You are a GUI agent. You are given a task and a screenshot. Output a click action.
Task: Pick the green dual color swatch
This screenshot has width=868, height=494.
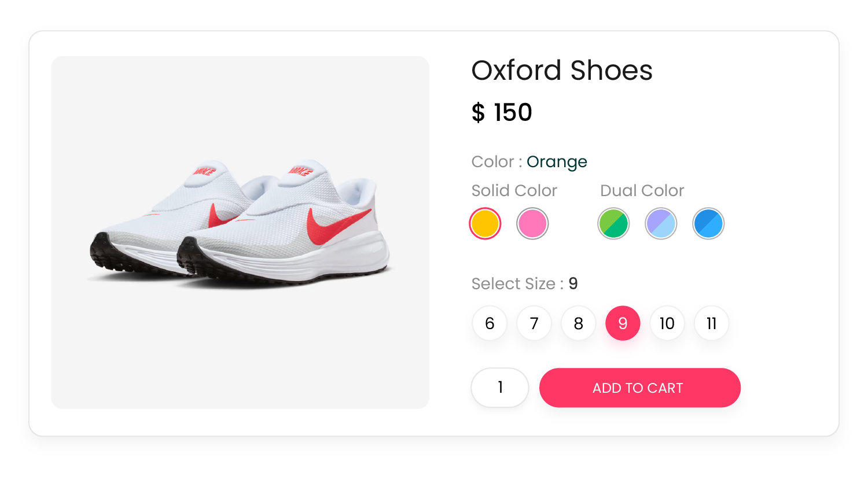pos(613,224)
